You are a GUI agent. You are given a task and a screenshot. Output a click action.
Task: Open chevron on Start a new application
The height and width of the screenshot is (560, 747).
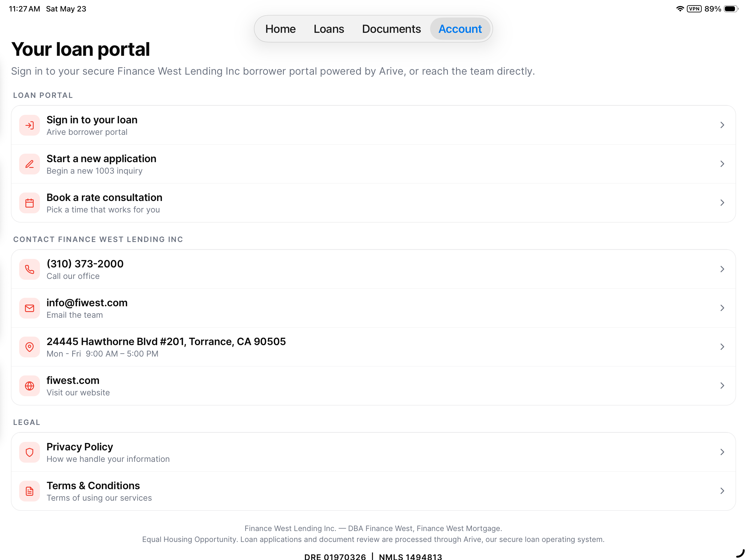tap(722, 164)
